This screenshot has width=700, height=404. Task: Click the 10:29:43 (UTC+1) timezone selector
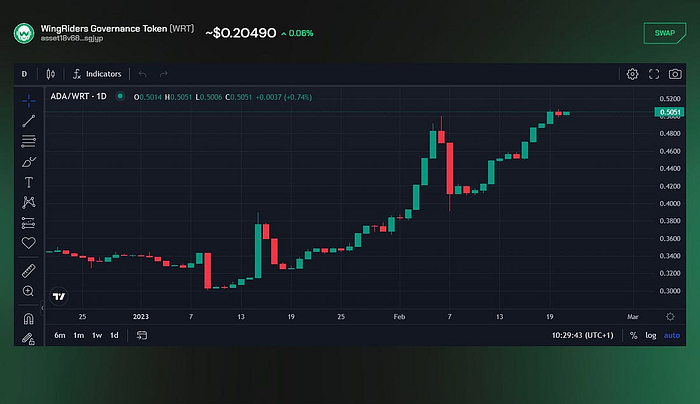pos(583,336)
